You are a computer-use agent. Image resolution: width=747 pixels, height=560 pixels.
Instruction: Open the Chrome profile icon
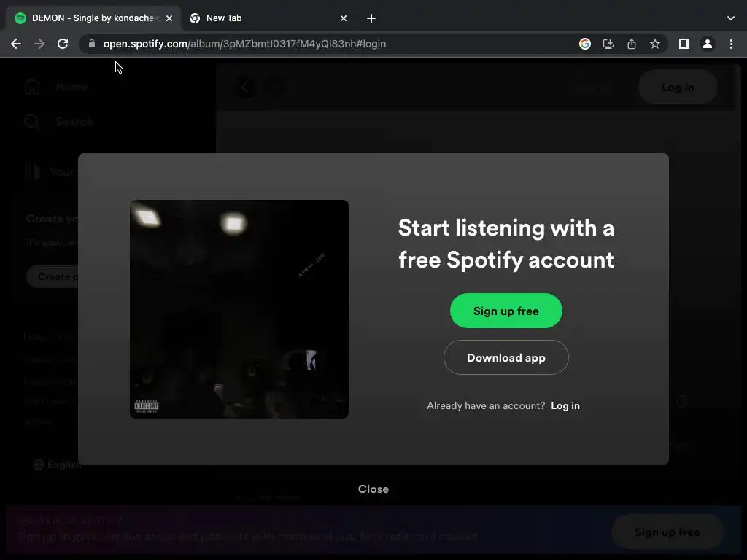pos(708,44)
